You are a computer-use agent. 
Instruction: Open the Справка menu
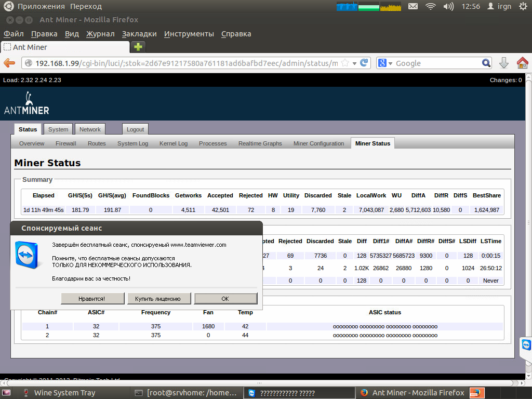pos(236,34)
